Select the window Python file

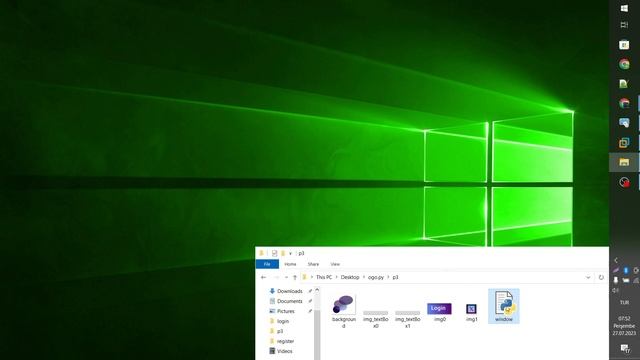(x=504, y=306)
